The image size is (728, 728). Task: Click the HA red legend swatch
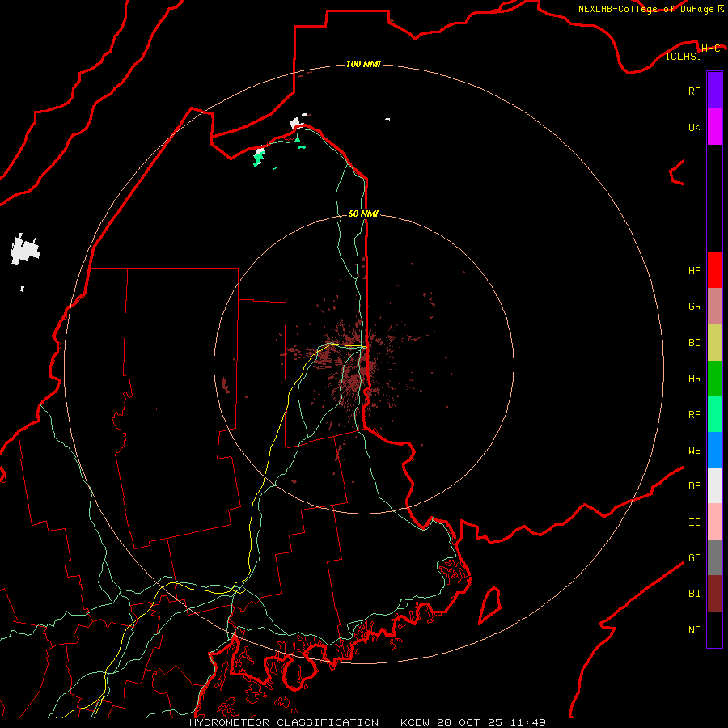(714, 270)
